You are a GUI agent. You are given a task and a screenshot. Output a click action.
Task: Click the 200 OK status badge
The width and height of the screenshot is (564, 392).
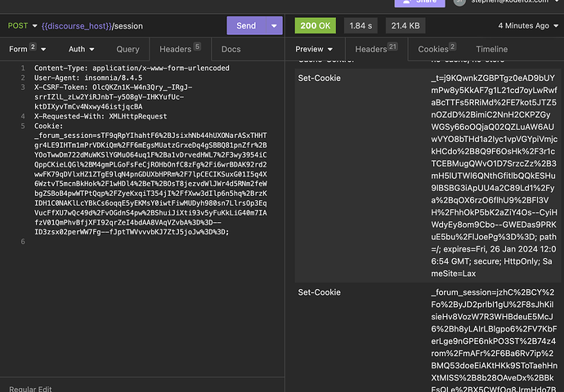[x=316, y=25]
